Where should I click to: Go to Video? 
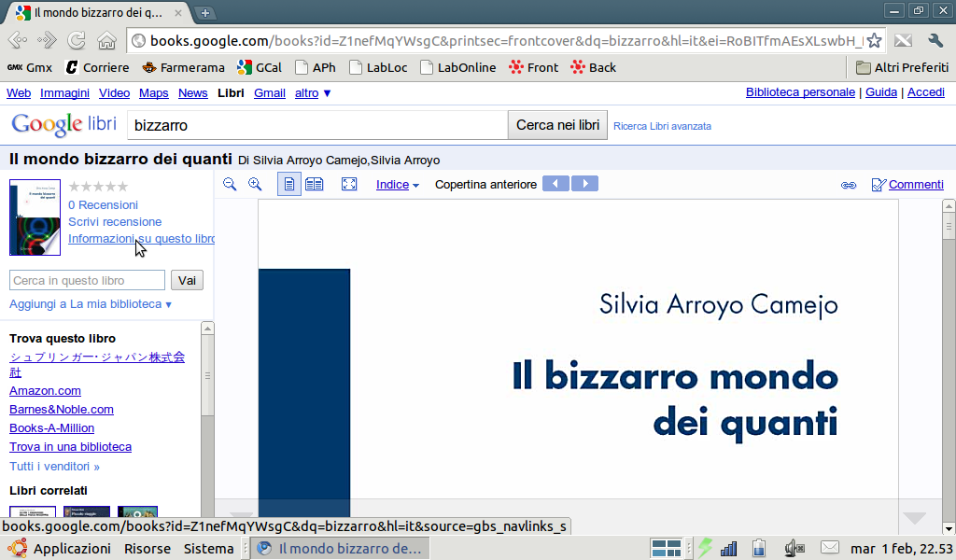click(114, 93)
